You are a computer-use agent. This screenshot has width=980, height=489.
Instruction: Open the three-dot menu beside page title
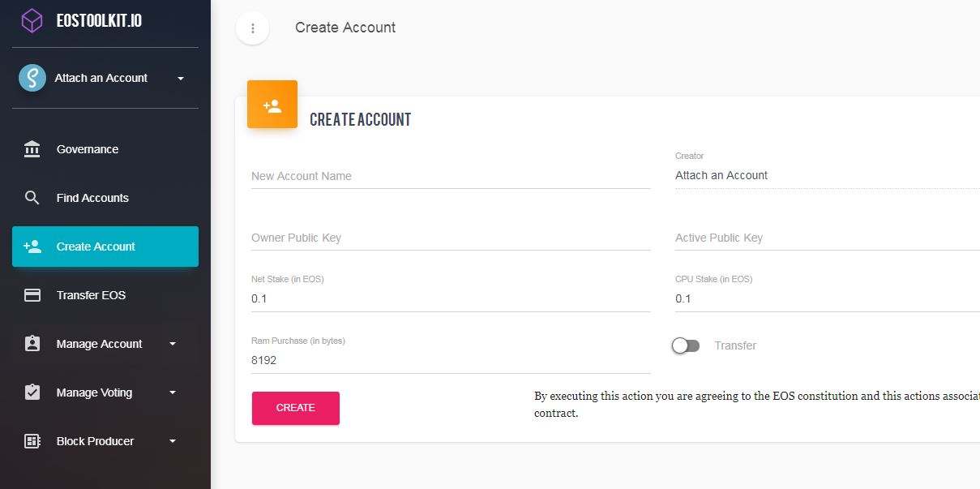[x=253, y=28]
